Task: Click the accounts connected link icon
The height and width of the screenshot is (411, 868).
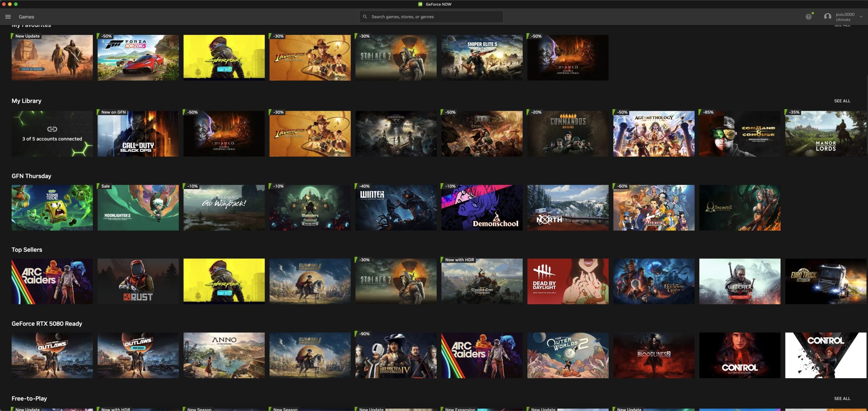Action: pos(52,129)
